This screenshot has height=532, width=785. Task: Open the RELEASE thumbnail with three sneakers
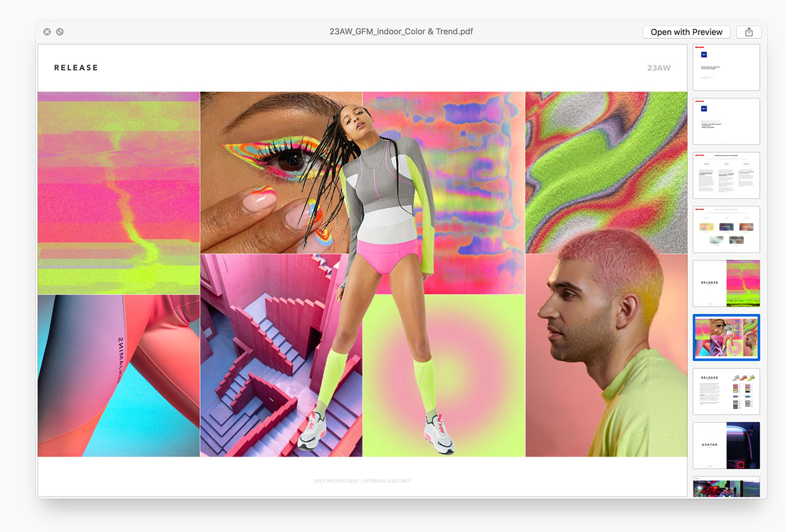point(726,391)
